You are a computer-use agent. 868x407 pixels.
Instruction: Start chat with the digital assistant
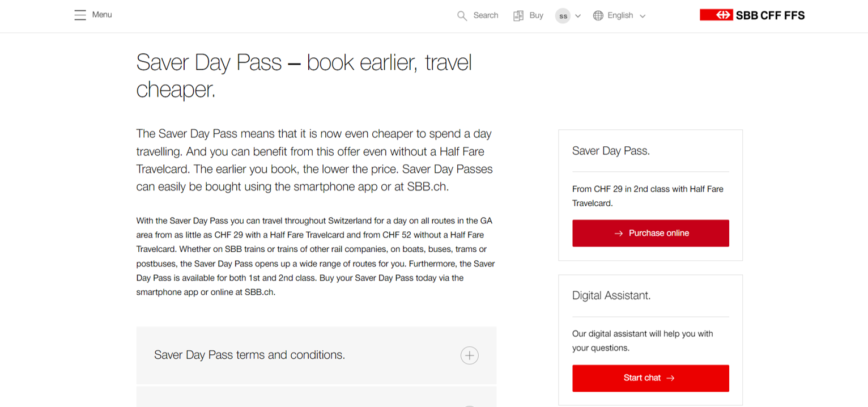coord(650,378)
